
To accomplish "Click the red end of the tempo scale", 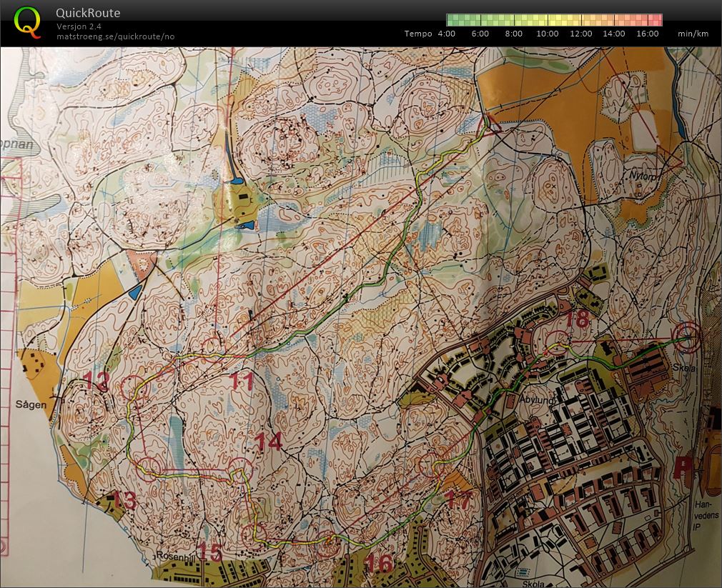I will click(x=657, y=20).
